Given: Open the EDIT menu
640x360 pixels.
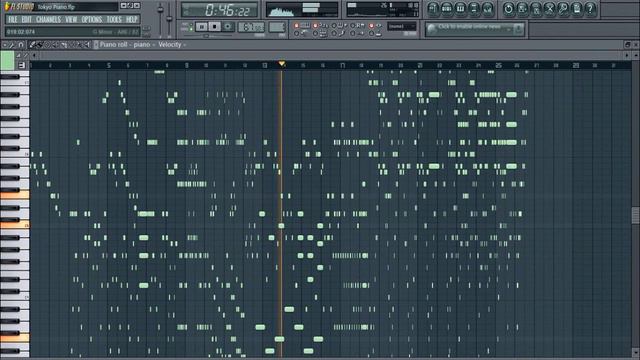Looking at the screenshot, I should click(x=27, y=20).
